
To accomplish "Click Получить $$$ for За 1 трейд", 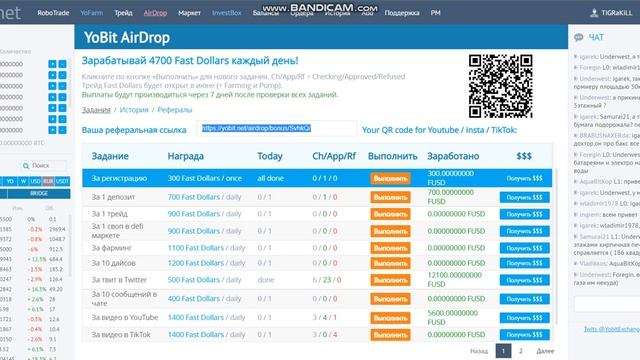I will (x=524, y=214).
